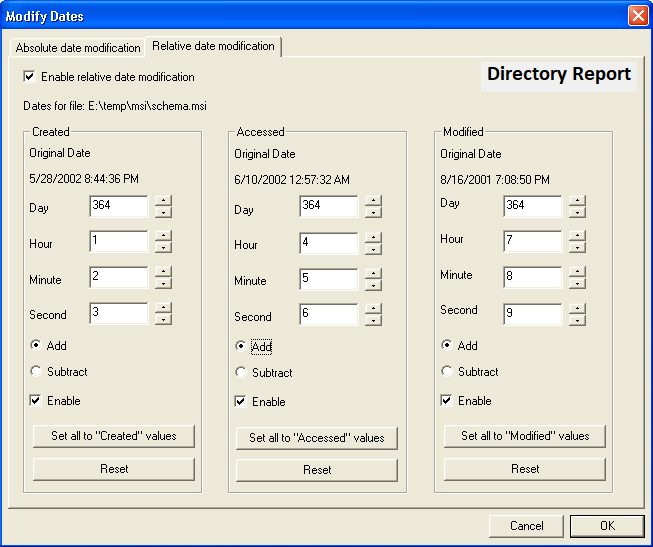Select Add radio in Created group
This screenshot has width=653, height=547.
click(x=38, y=346)
